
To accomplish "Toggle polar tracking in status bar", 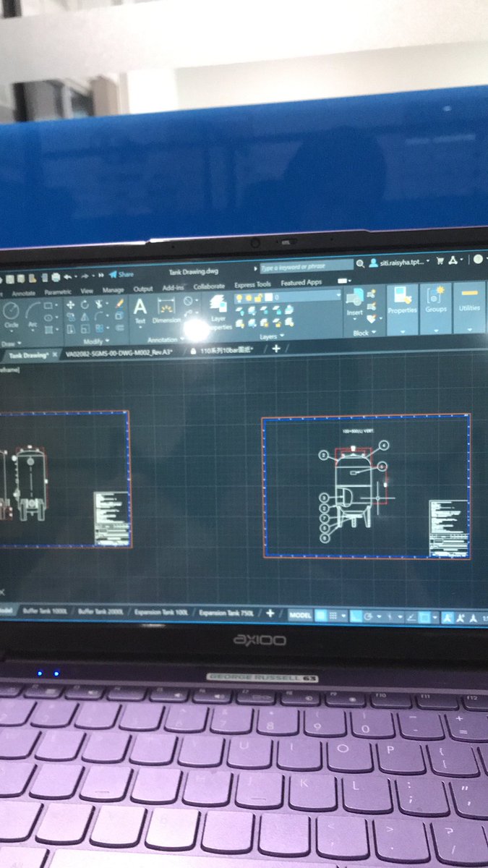I will 368,616.
